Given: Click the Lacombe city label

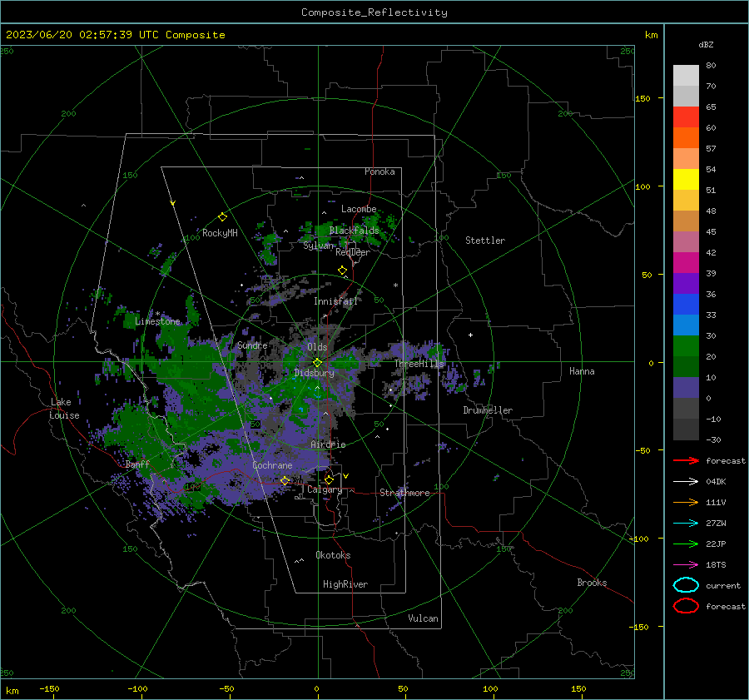Looking at the screenshot, I should pos(359,209).
